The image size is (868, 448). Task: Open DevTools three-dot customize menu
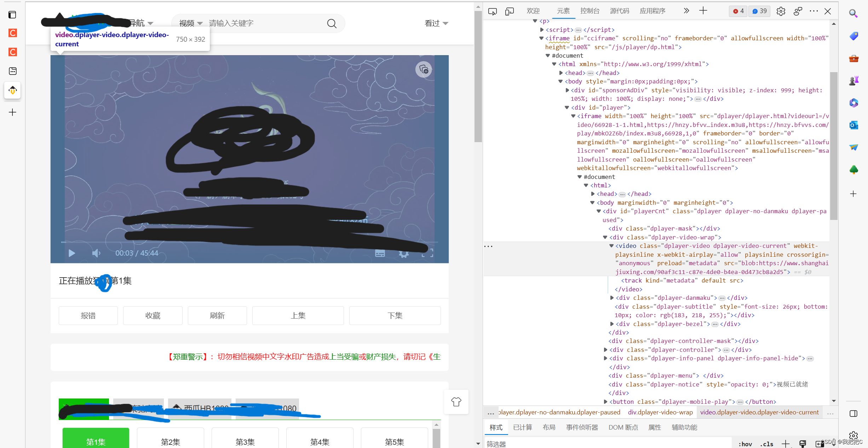click(x=814, y=11)
